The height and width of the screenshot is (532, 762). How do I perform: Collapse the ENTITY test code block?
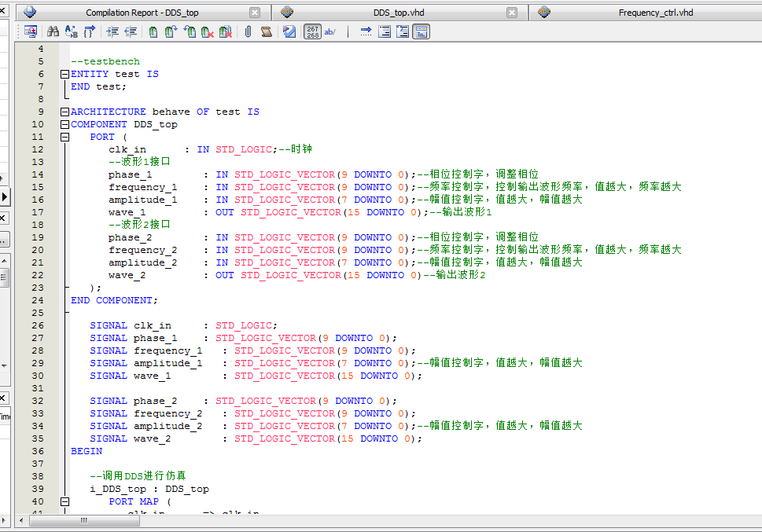(x=64, y=74)
